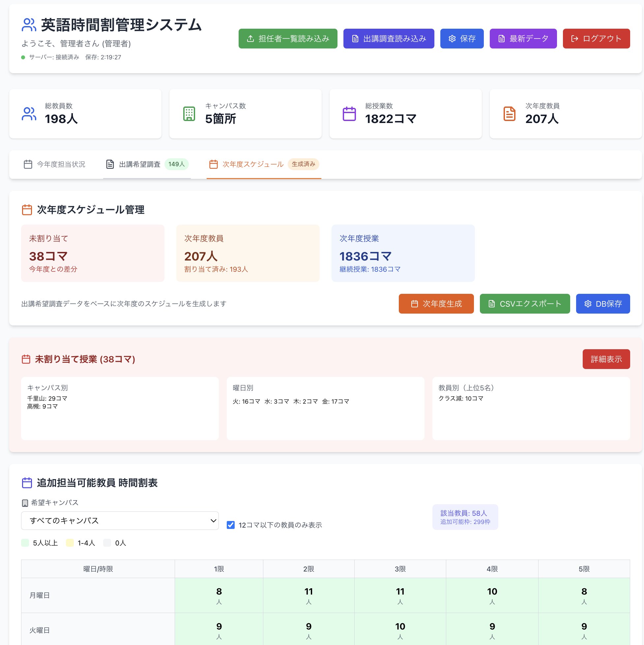Click the calendar icon beside 次年度スケジュール管理 heading
This screenshot has height=645, width=644.
click(27, 210)
